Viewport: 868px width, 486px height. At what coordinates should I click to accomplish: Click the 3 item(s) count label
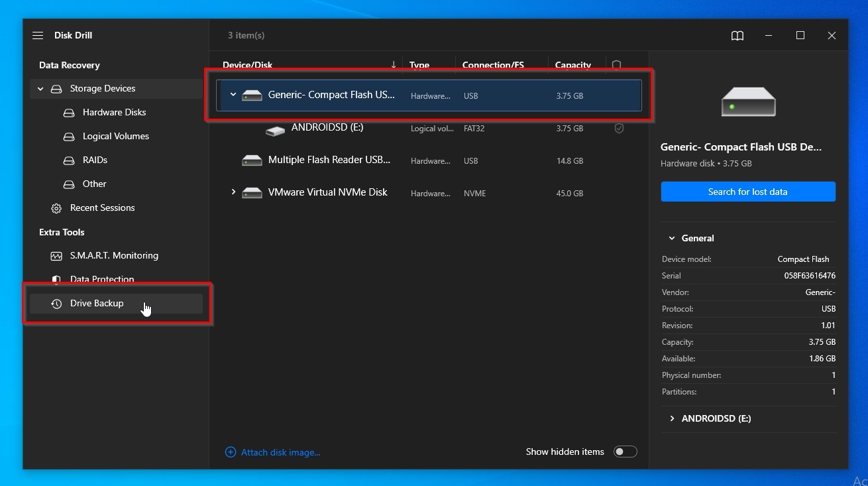[x=246, y=36]
